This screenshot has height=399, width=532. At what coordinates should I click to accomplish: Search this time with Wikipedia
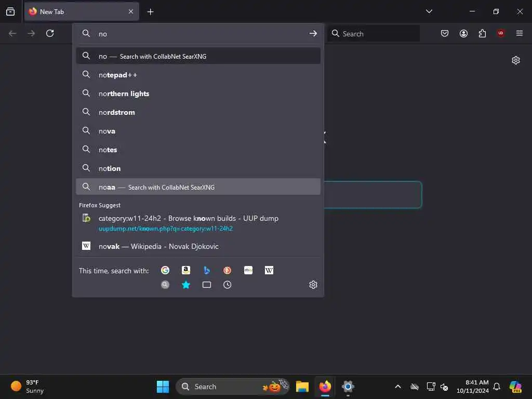(269, 270)
